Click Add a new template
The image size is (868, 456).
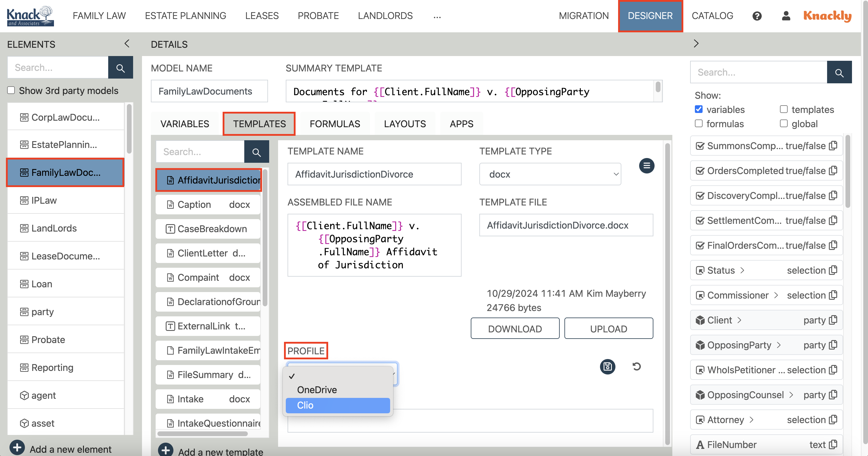click(220, 452)
